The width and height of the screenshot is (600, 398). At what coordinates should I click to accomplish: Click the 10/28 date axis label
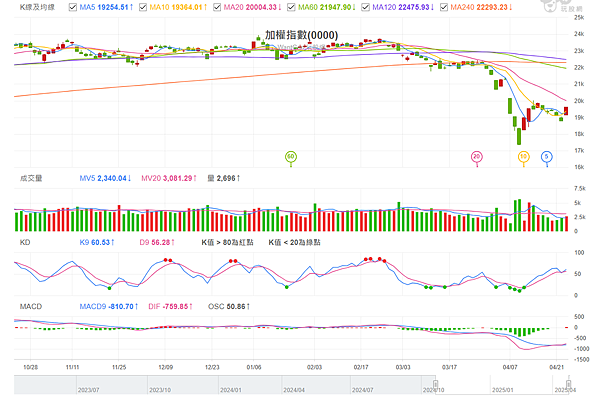click(31, 367)
